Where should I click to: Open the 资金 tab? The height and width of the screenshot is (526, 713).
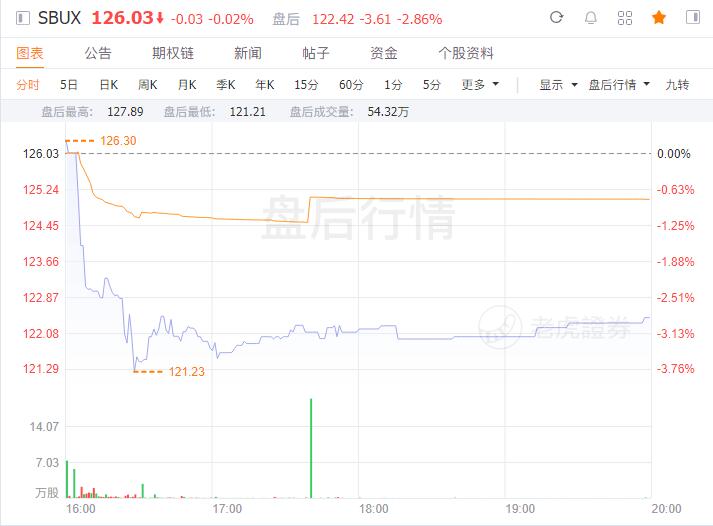point(384,53)
